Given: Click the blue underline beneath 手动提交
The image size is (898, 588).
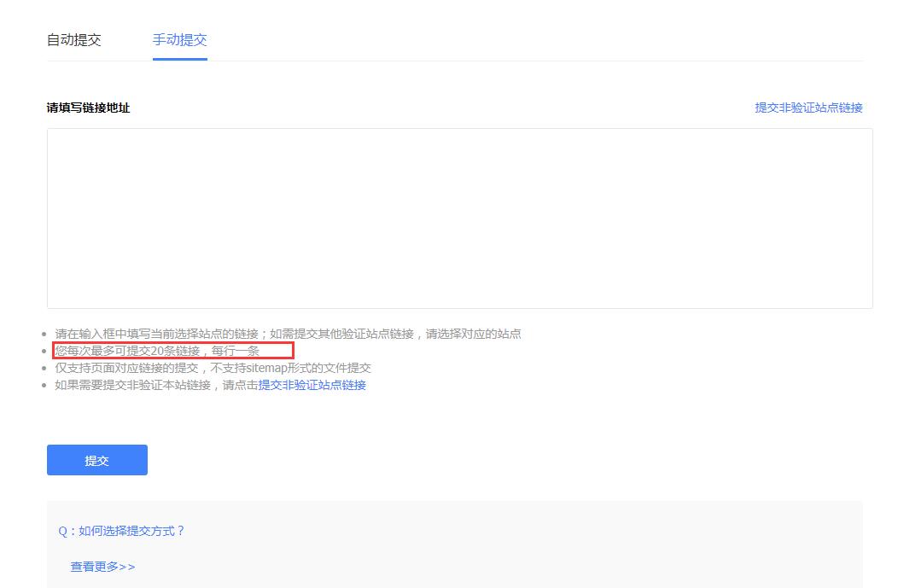Looking at the screenshot, I should coord(179,59).
